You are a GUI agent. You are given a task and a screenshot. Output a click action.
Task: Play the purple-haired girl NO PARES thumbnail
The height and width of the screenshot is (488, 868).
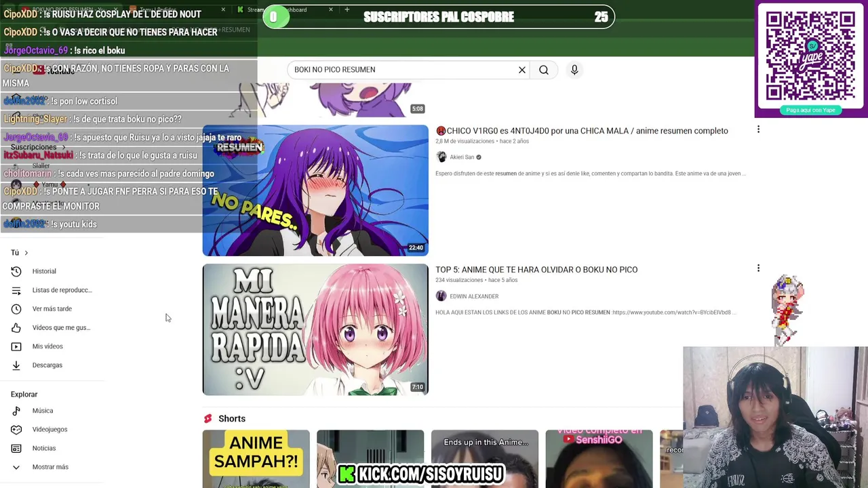point(315,190)
